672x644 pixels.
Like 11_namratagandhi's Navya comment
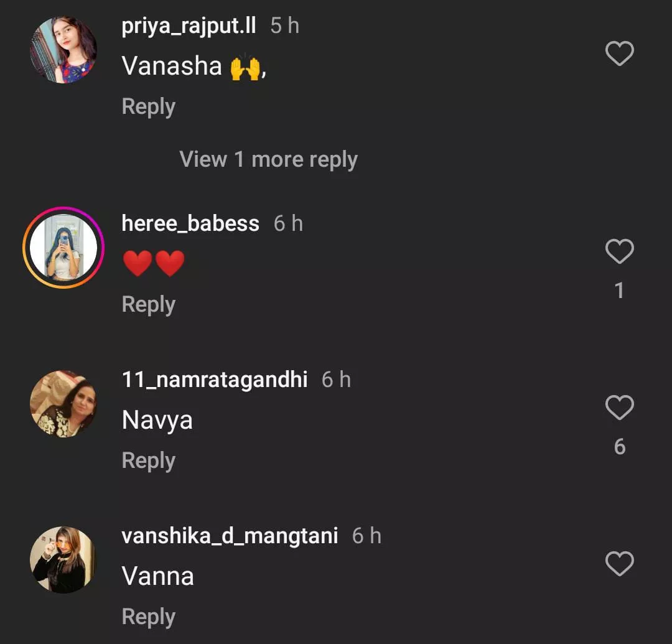pyautogui.click(x=619, y=408)
